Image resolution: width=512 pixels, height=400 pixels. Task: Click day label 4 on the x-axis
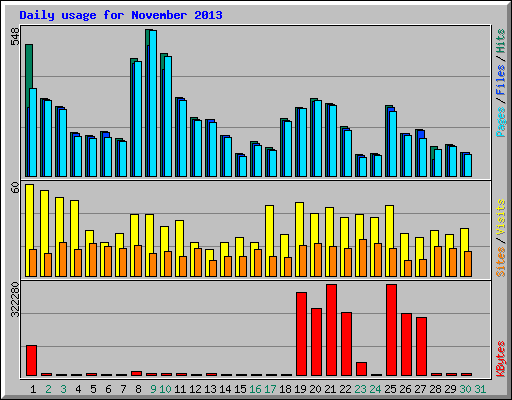coord(78,389)
